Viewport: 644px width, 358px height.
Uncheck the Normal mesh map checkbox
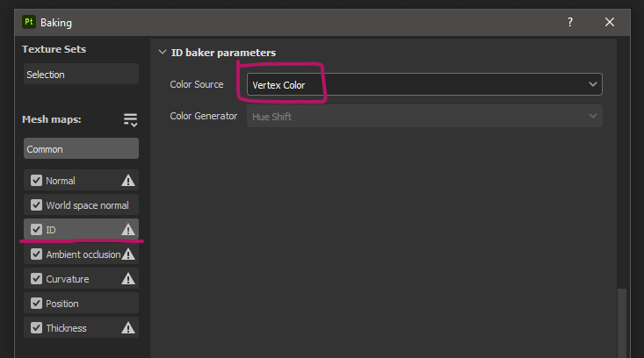coord(36,181)
